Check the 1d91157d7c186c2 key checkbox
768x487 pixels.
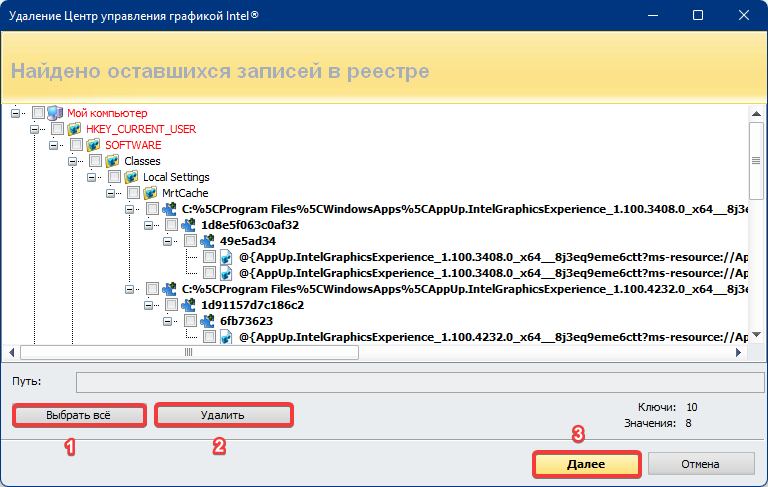click(x=171, y=305)
